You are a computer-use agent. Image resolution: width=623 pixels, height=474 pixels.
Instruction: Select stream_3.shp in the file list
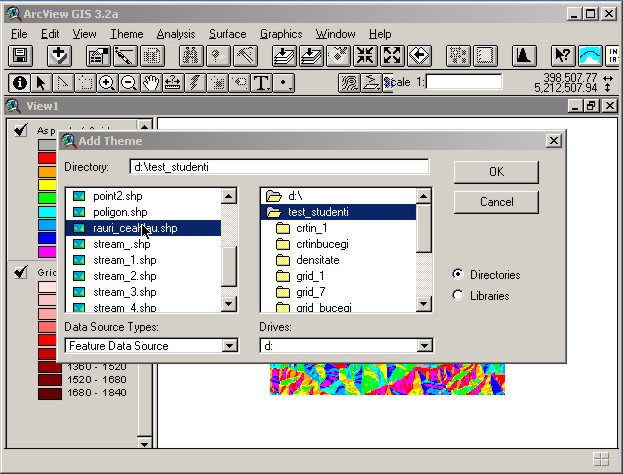coord(143,292)
